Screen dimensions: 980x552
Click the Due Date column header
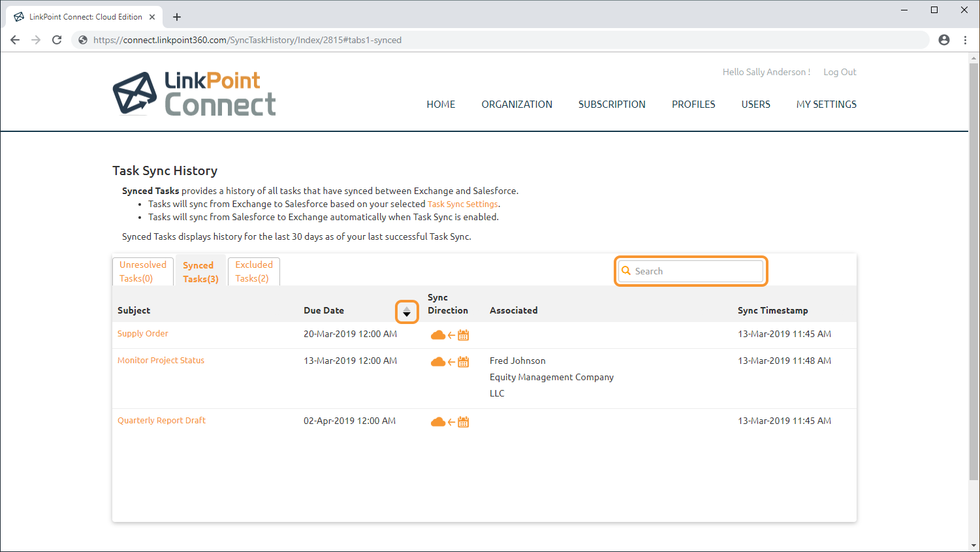click(324, 310)
